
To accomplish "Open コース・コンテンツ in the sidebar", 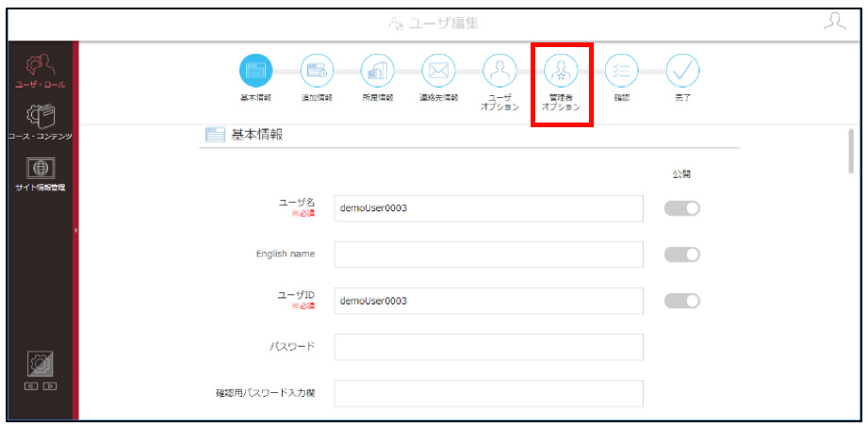I will (x=40, y=123).
